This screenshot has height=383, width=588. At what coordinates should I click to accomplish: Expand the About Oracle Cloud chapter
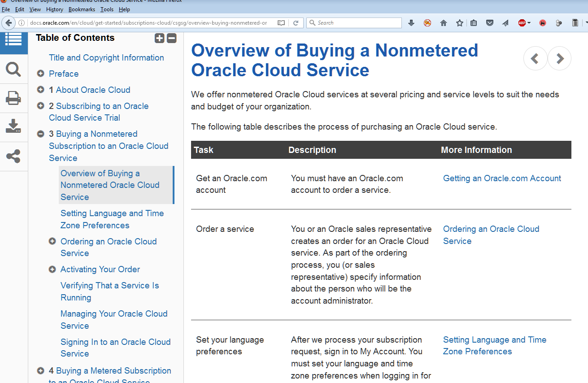point(40,90)
